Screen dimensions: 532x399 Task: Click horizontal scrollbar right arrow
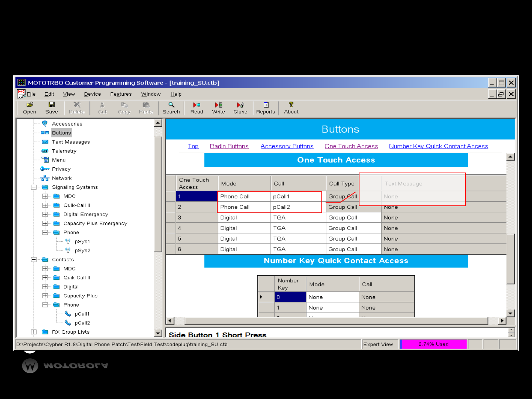(502, 321)
